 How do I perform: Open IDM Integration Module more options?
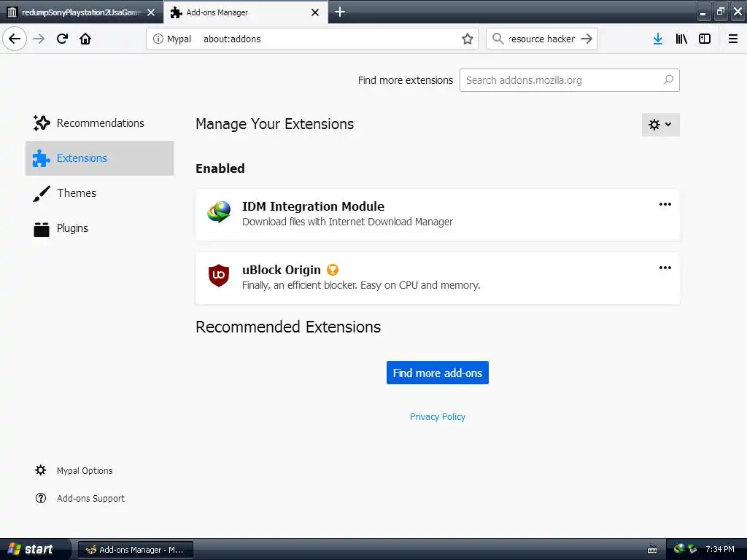click(x=665, y=204)
